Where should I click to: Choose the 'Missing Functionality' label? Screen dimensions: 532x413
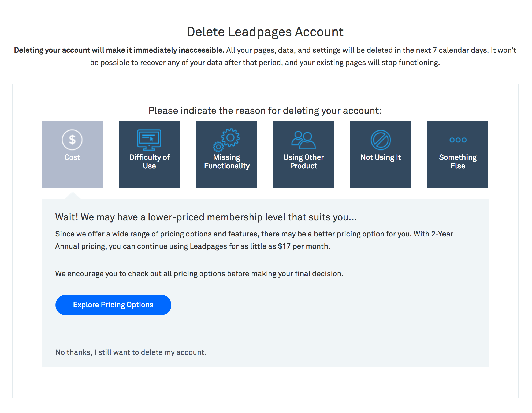pos(227,162)
